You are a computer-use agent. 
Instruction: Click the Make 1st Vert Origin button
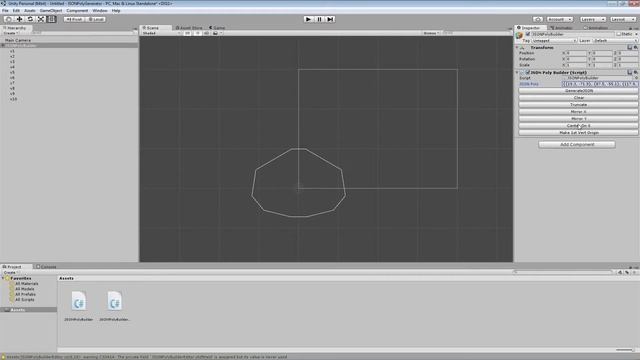(578, 133)
